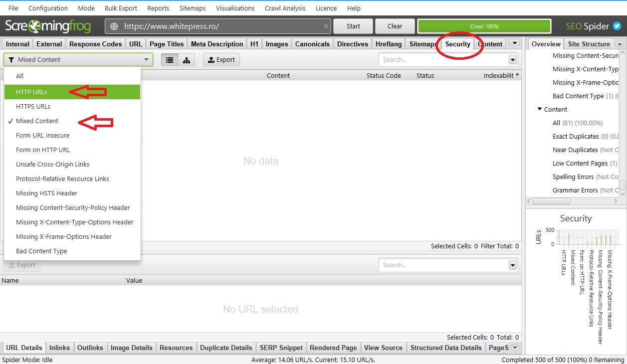627x364 pixels.
Task: Open the Rendered Page bottom tab
Action: point(333,348)
